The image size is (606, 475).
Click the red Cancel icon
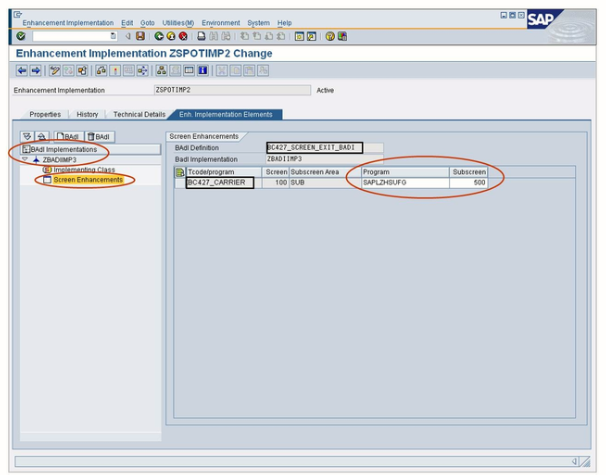point(183,36)
